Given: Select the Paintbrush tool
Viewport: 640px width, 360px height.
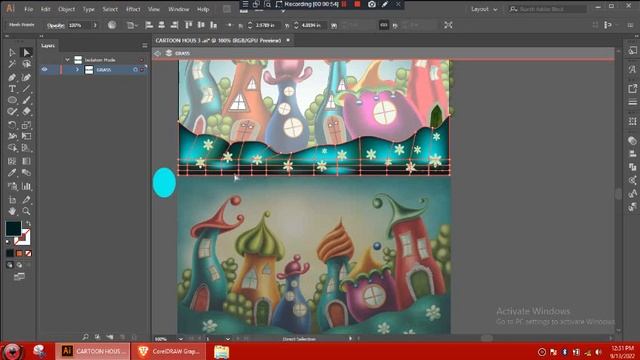Looking at the screenshot, I should click(x=27, y=100).
